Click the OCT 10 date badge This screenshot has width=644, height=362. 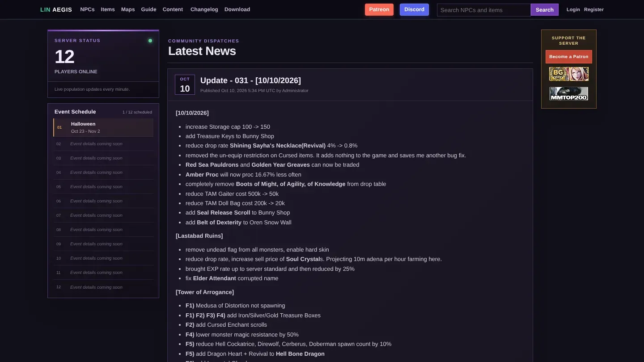tap(185, 84)
